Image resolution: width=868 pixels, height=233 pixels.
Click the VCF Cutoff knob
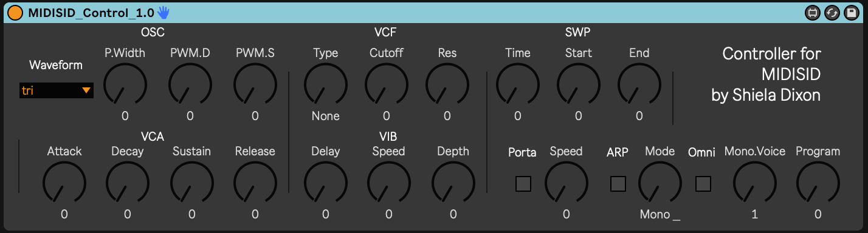coord(387,84)
